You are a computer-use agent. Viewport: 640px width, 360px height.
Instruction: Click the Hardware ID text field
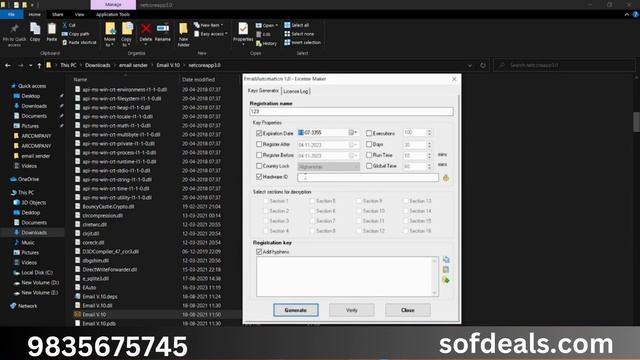(x=368, y=178)
